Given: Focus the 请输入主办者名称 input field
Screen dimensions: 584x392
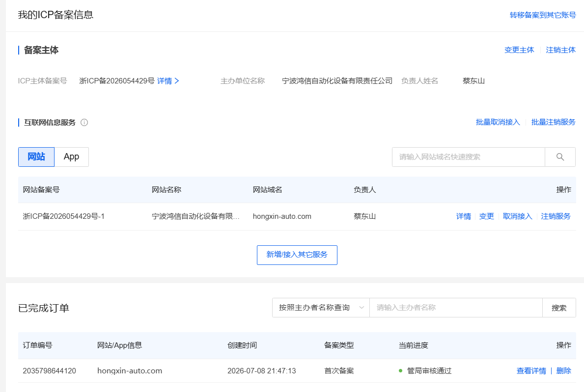Looking at the screenshot, I should click(456, 308).
